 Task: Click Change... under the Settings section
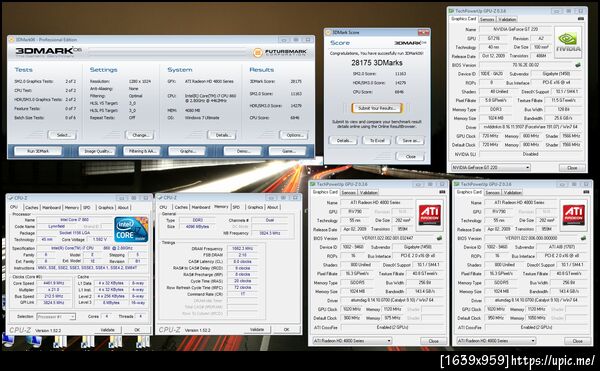coord(140,135)
